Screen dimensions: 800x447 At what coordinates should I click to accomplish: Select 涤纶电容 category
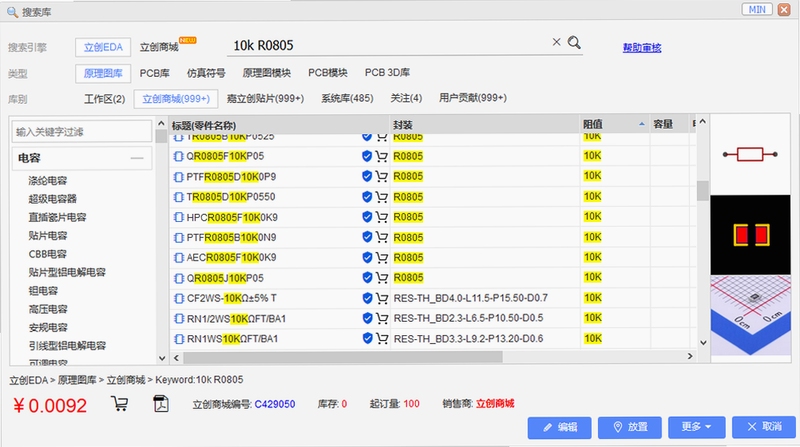tap(47, 181)
